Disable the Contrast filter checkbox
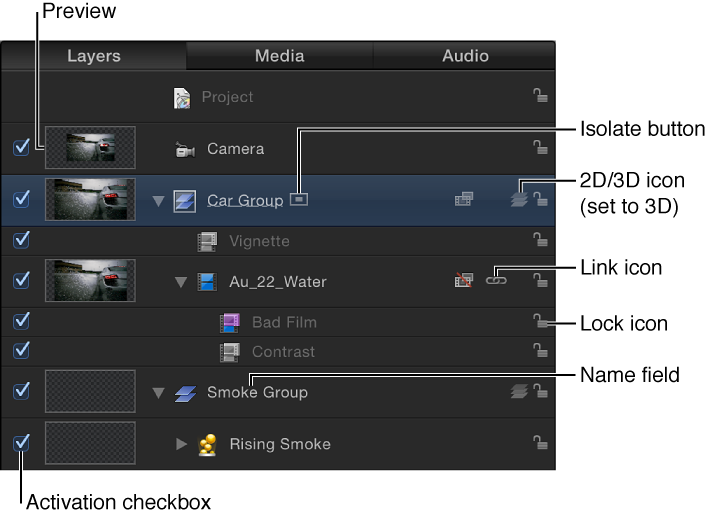This screenshot has height=520, width=712. pos(21,350)
